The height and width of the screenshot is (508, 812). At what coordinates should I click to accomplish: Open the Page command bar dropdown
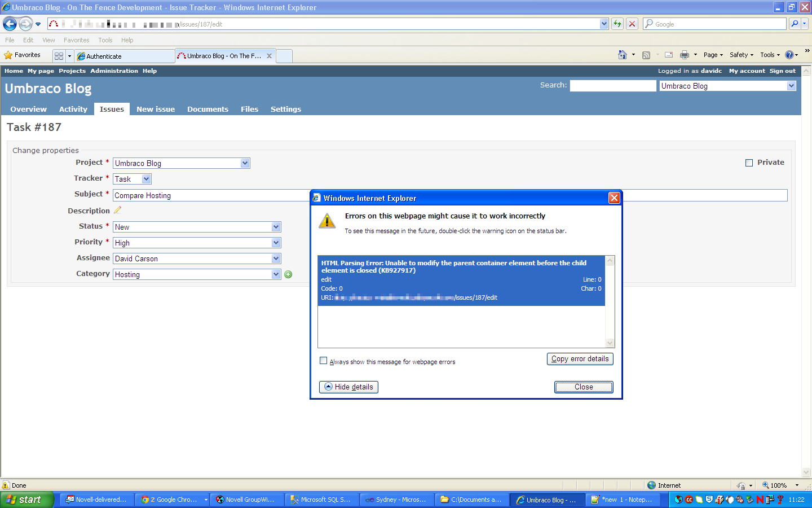[x=713, y=55]
